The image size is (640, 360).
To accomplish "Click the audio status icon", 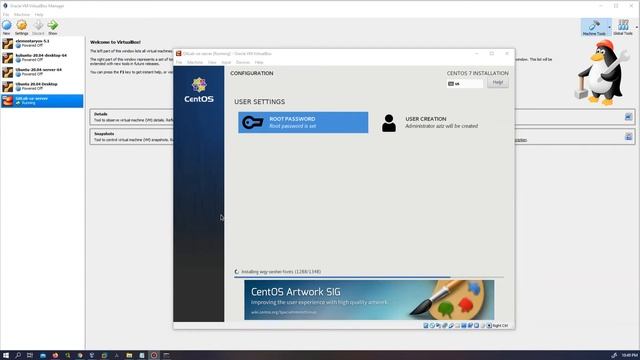I will coord(438,326).
